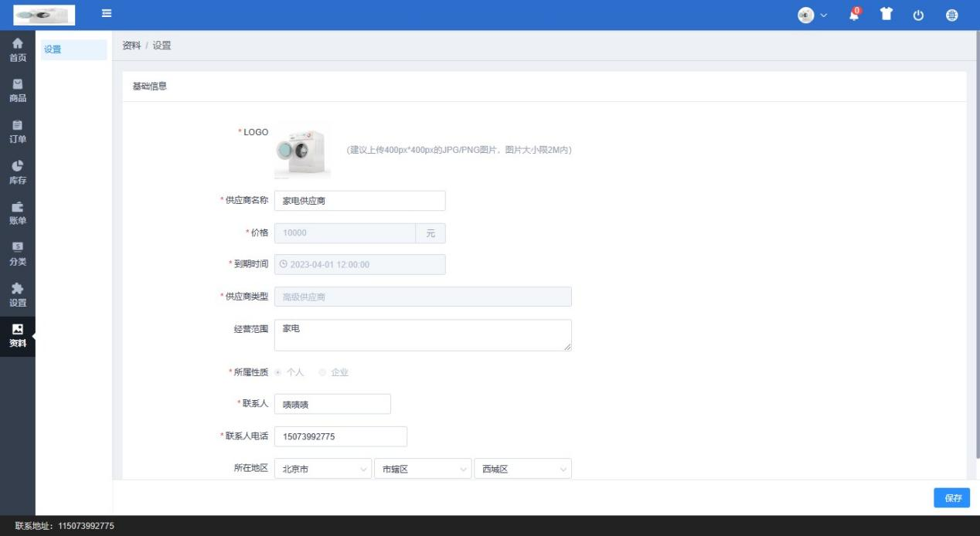Click the 到期时间 date field

(x=360, y=264)
